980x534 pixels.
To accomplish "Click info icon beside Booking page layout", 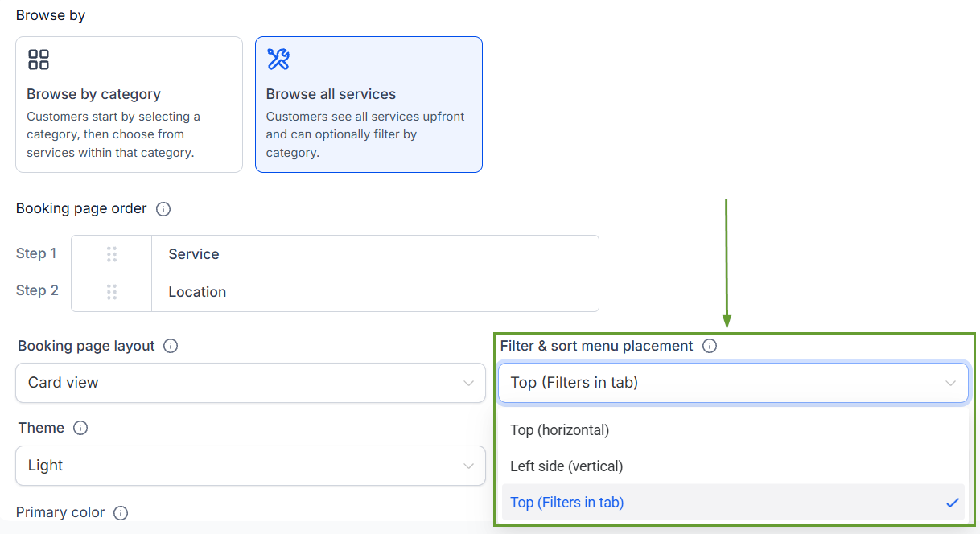I will click(x=171, y=346).
